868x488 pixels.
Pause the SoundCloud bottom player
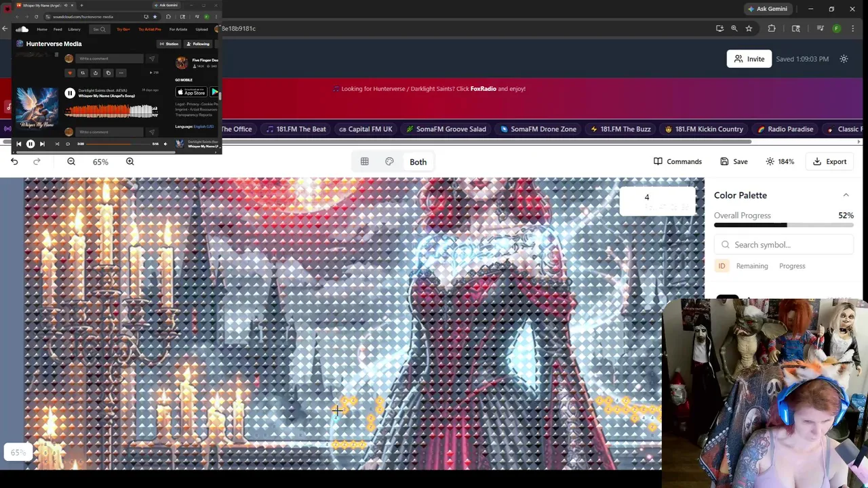[x=30, y=144]
